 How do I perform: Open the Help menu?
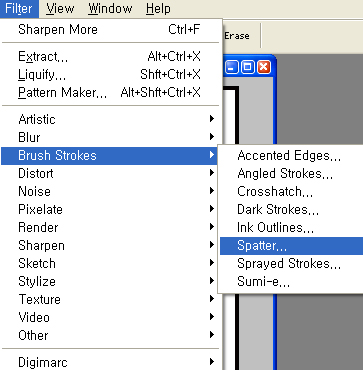click(158, 9)
